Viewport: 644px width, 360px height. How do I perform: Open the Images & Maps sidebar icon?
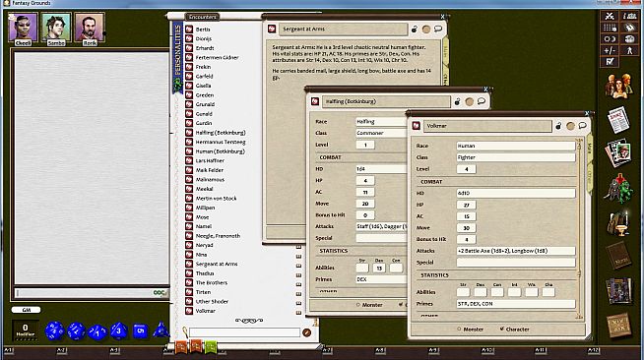click(x=618, y=153)
